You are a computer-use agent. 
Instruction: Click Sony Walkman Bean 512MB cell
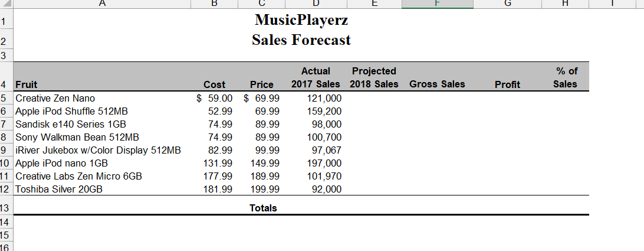(x=102, y=137)
